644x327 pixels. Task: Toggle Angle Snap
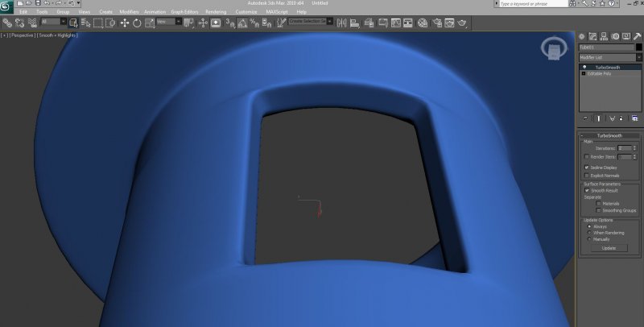click(242, 23)
